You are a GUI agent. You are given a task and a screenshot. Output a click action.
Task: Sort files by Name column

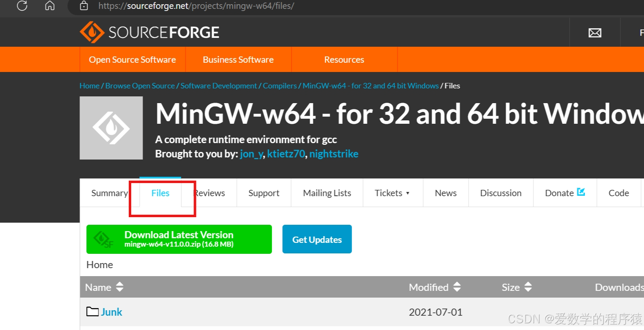pos(104,287)
